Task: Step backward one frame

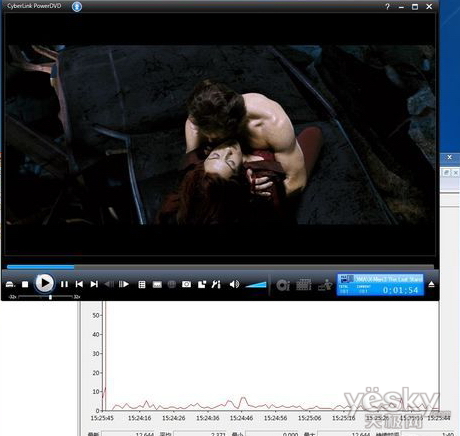Action: coord(109,284)
